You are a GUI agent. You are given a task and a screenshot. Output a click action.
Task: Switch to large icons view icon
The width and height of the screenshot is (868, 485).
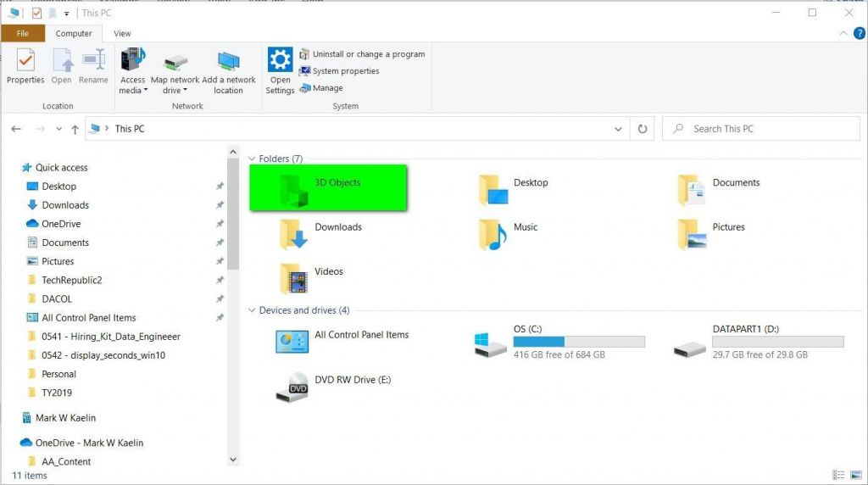click(856, 475)
